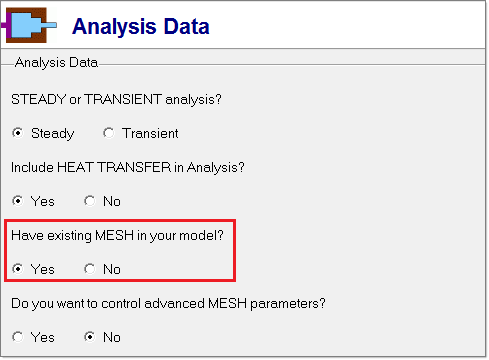Select Yes radio circle for existing mesh

tap(18, 269)
